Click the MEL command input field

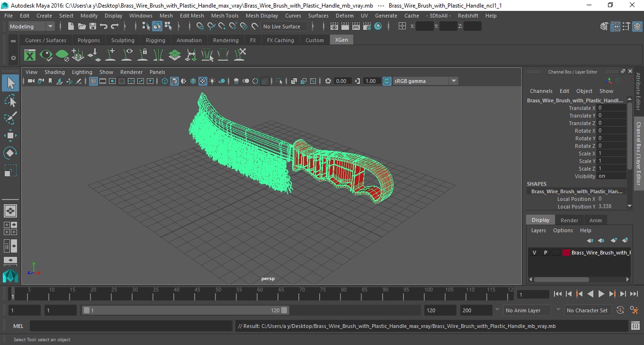coord(131,326)
